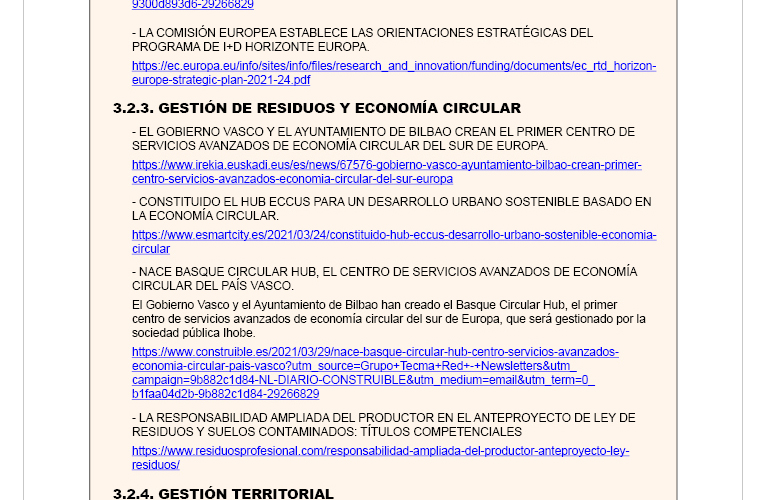Viewport: 770px width, 500px height.
Task: Select heading 3.2.3. GESTIÓN DE RESIDUOS Y ECONOMÍA CIRCULAR
Action: point(317,108)
